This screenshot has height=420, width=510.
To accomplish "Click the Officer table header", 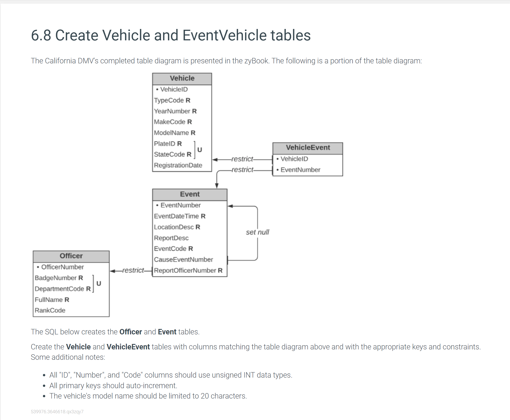I will click(x=71, y=256).
